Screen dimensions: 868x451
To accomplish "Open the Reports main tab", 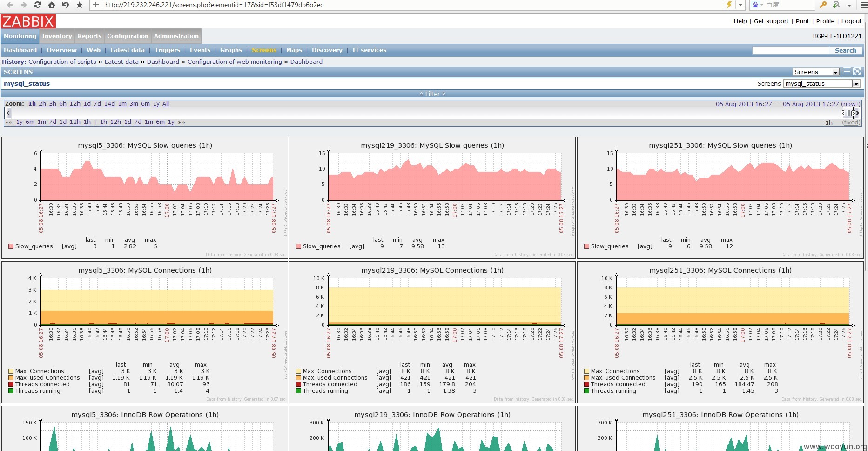I will click(89, 36).
